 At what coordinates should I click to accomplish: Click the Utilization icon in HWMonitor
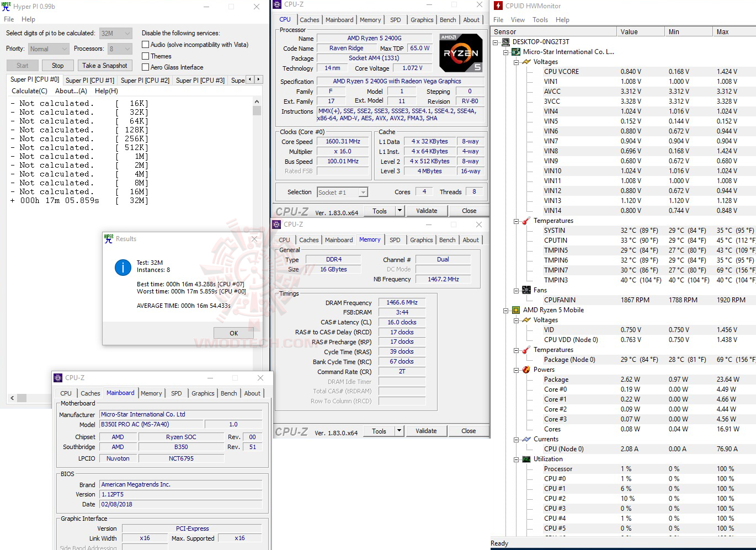[526, 459]
